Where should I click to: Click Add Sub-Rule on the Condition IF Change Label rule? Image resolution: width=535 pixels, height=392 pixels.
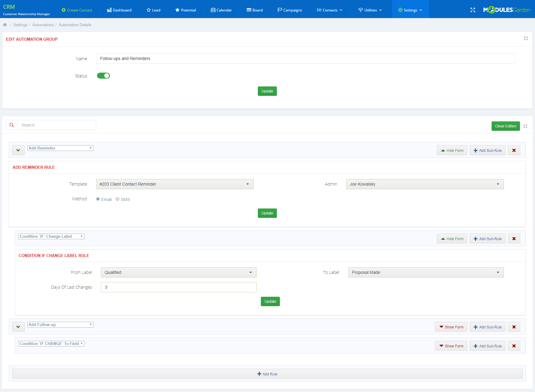pos(487,238)
